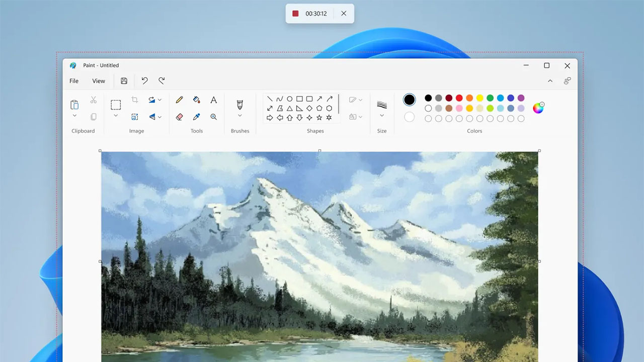Click the Save floppy disk icon

pos(124,80)
